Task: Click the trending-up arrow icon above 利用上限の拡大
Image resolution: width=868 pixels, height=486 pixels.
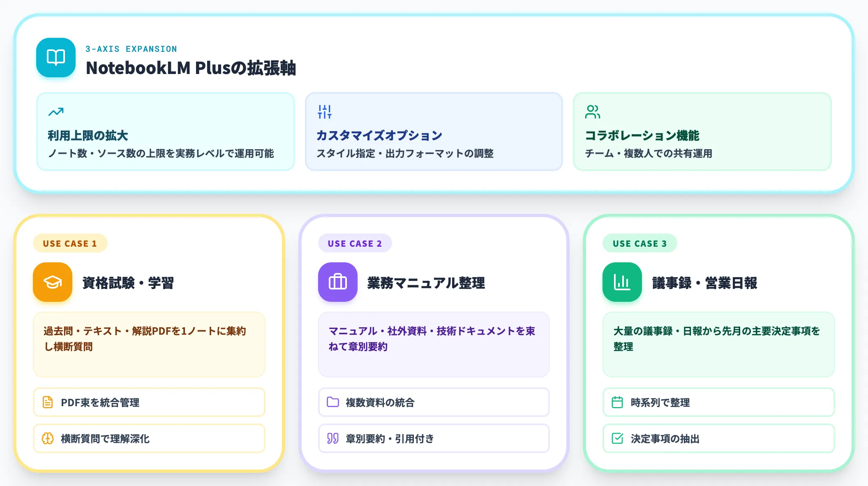Action: (56, 111)
